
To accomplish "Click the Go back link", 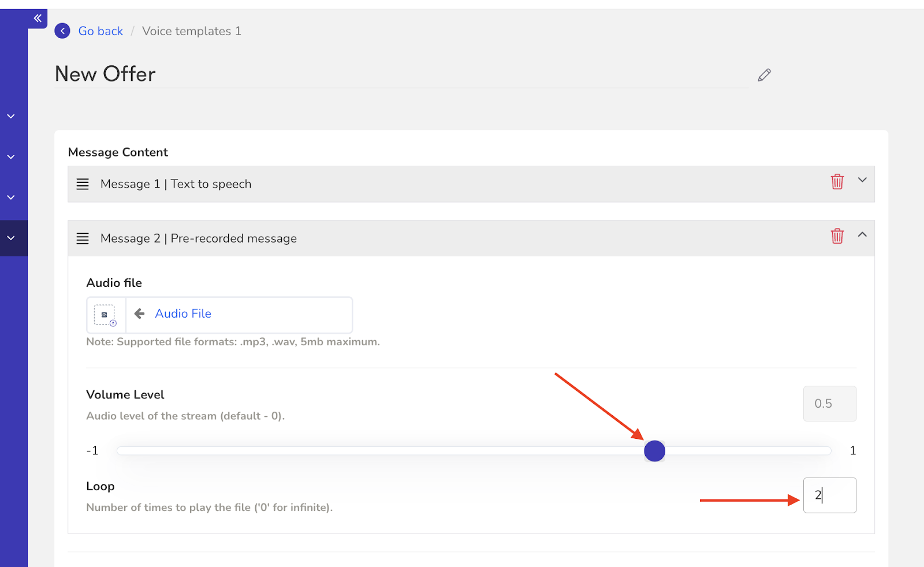I will (100, 31).
